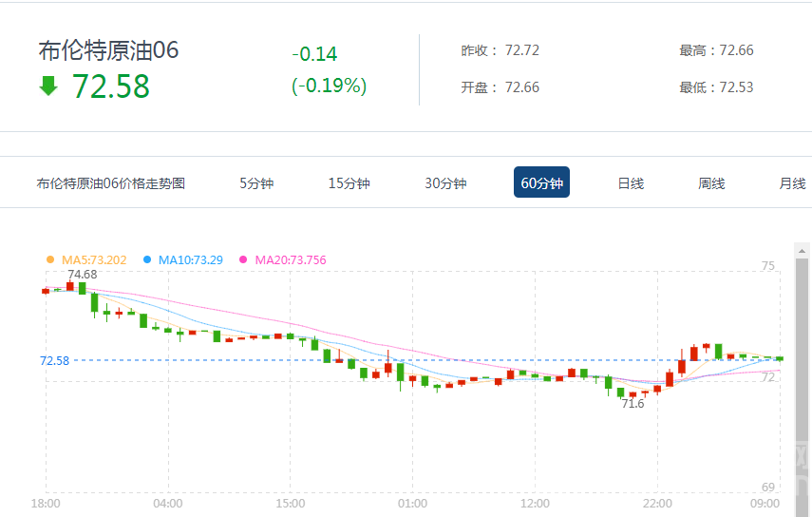Click the MA10:73.29 legend text
Viewport: 812px width, 517px height.
click(x=191, y=260)
